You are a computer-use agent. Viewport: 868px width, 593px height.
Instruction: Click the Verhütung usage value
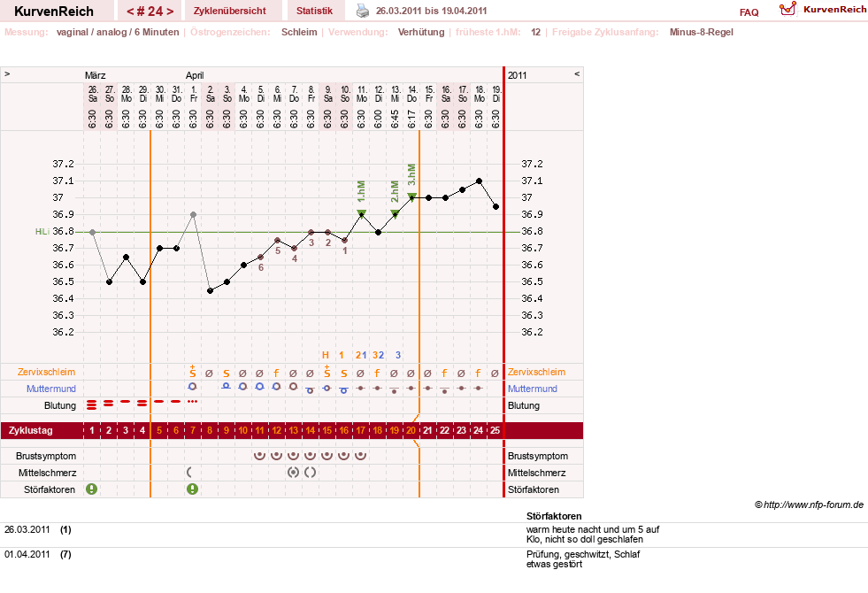click(x=421, y=32)
